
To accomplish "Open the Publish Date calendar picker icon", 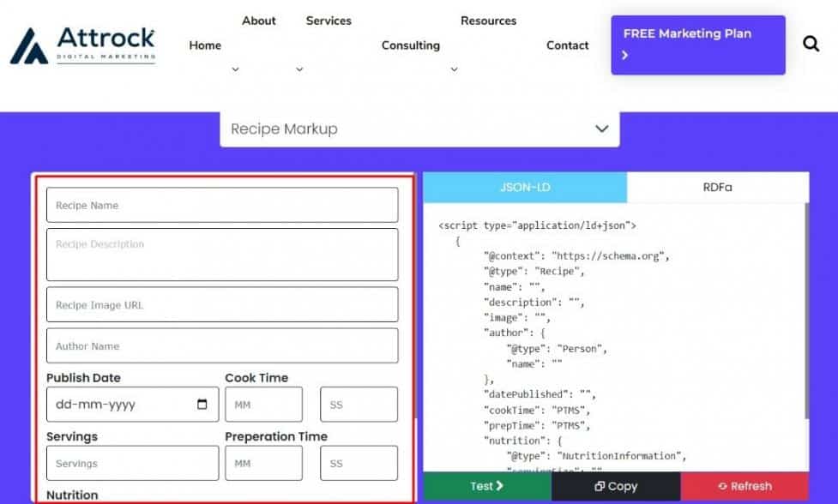I will [x=202, y=405].
